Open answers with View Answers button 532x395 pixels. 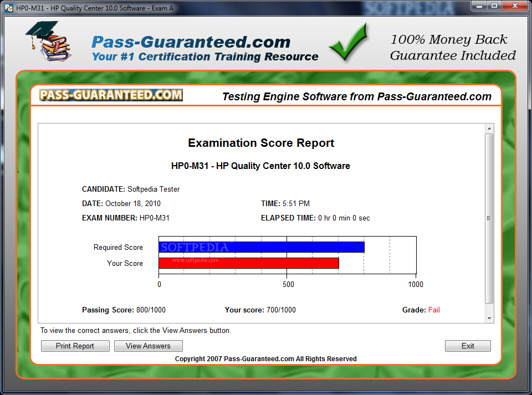tap(149, 346)
